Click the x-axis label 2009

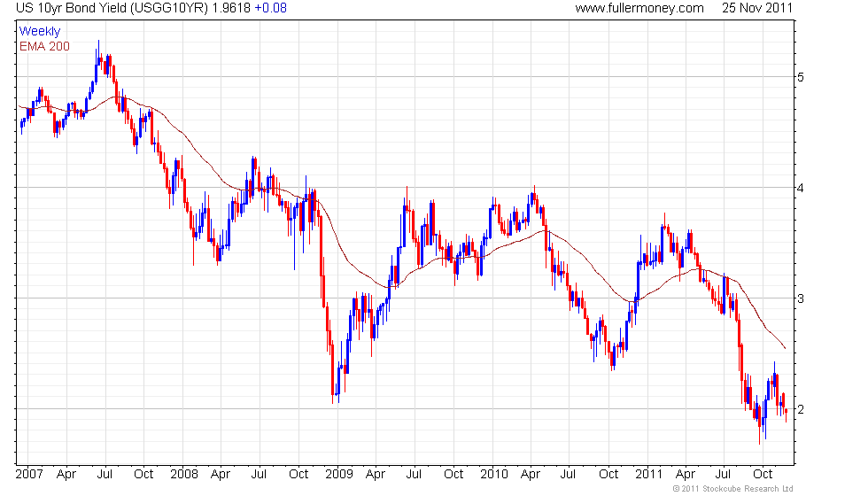(339, 474)
